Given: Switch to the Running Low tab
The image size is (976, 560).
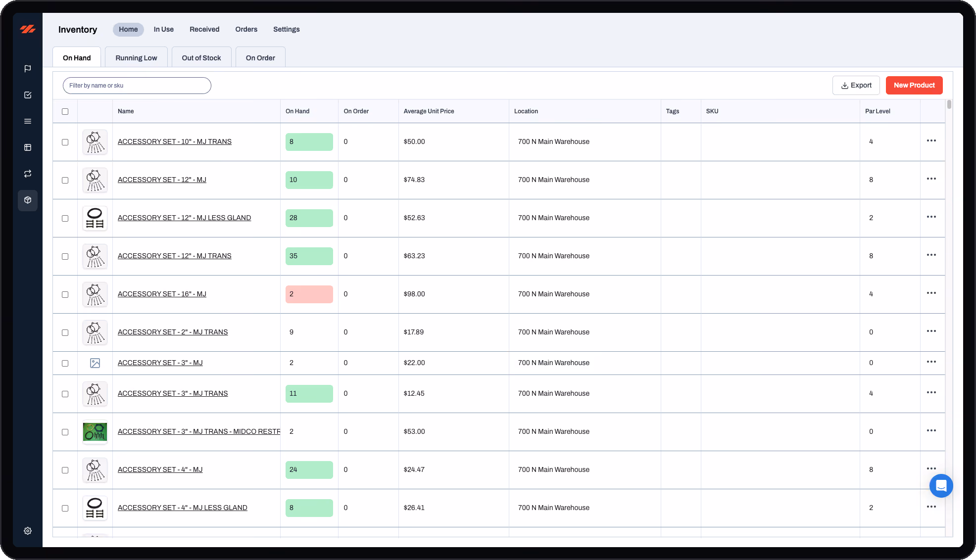Looking at the screenshot, I should 136,57.
